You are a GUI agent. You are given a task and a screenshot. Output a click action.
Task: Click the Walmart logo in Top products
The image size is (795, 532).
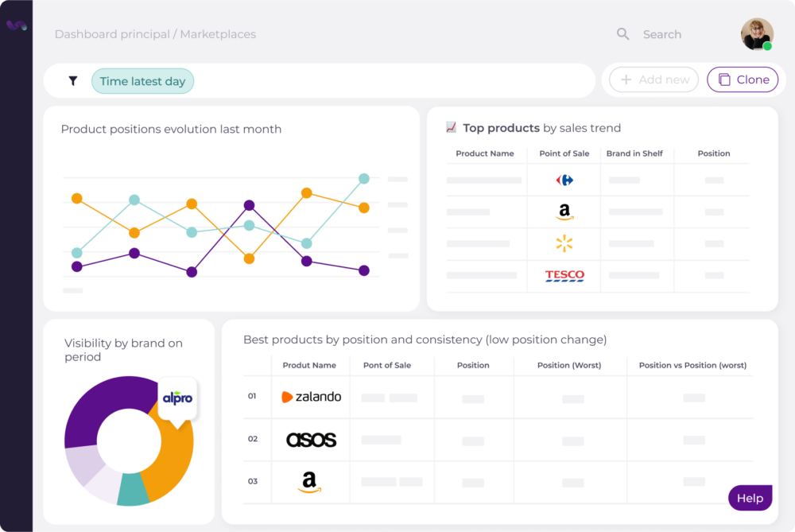tap(564, 243)
